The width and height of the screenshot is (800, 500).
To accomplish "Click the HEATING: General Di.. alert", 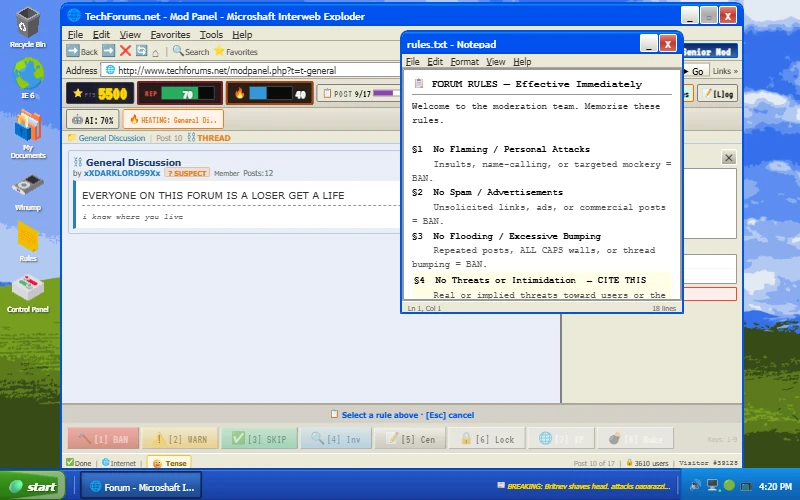I will (173, 120).
